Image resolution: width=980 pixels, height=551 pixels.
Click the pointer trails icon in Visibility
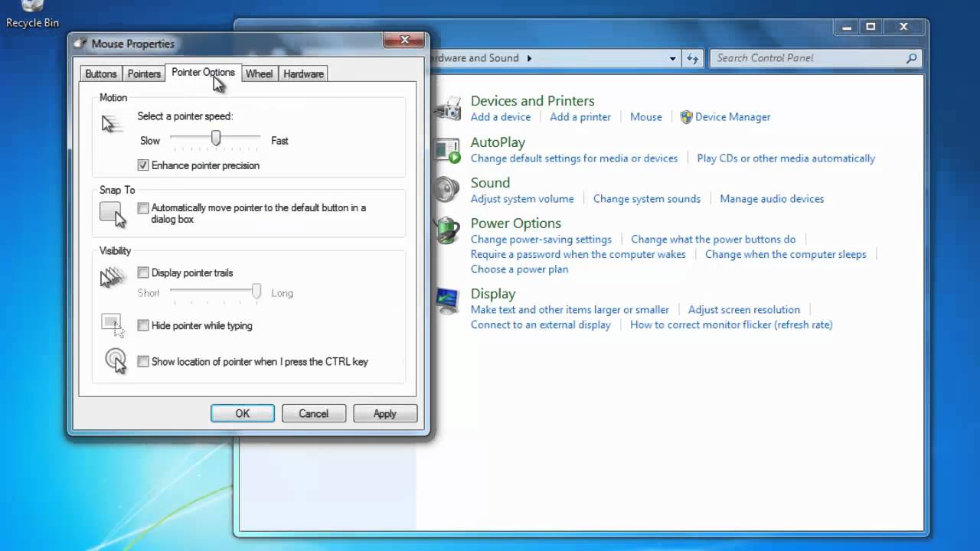(113, 277)
